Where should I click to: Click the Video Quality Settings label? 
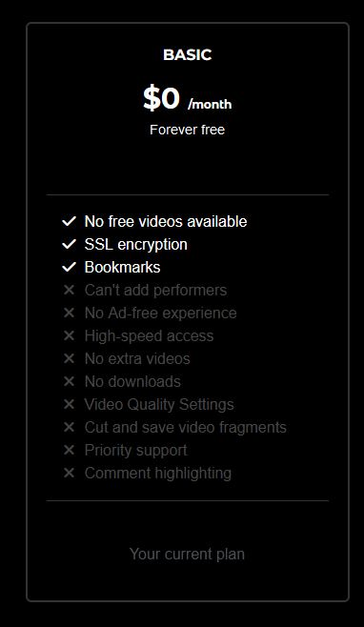(x=159, y=404)
